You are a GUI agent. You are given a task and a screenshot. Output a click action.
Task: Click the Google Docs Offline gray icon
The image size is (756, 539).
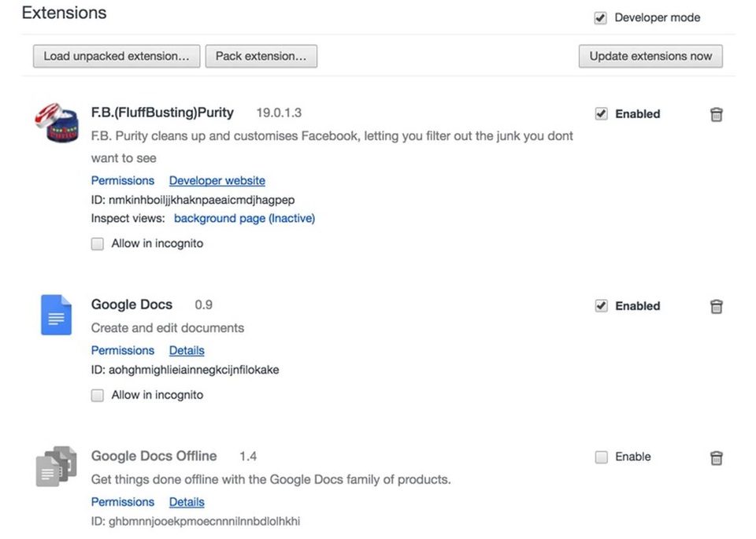pos(57,466)
